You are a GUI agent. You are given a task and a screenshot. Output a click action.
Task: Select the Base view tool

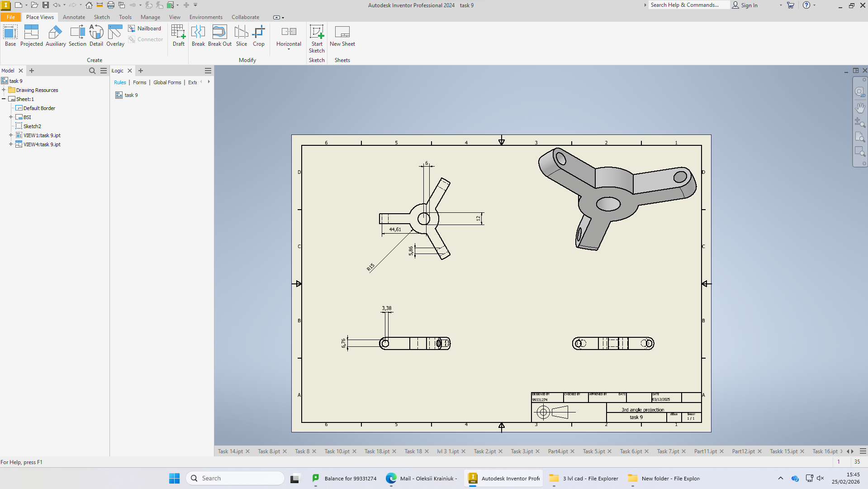point(10,36)
